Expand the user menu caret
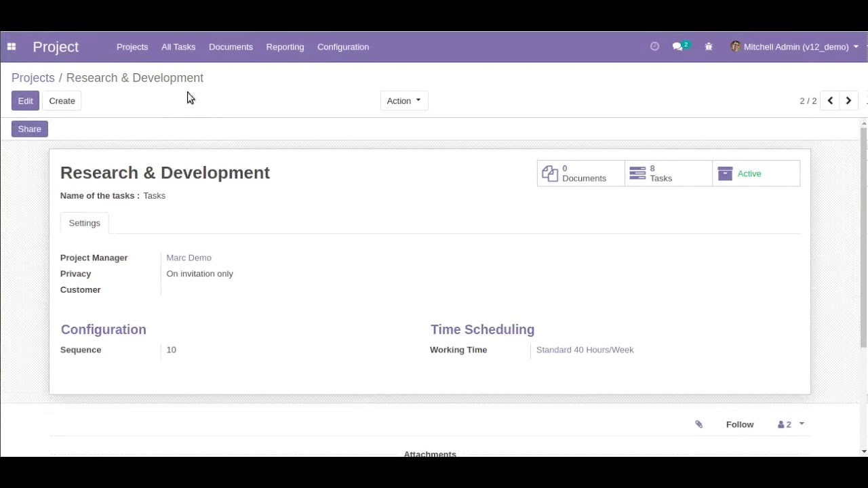The image size is (868, 488). (x=856, y=47)
